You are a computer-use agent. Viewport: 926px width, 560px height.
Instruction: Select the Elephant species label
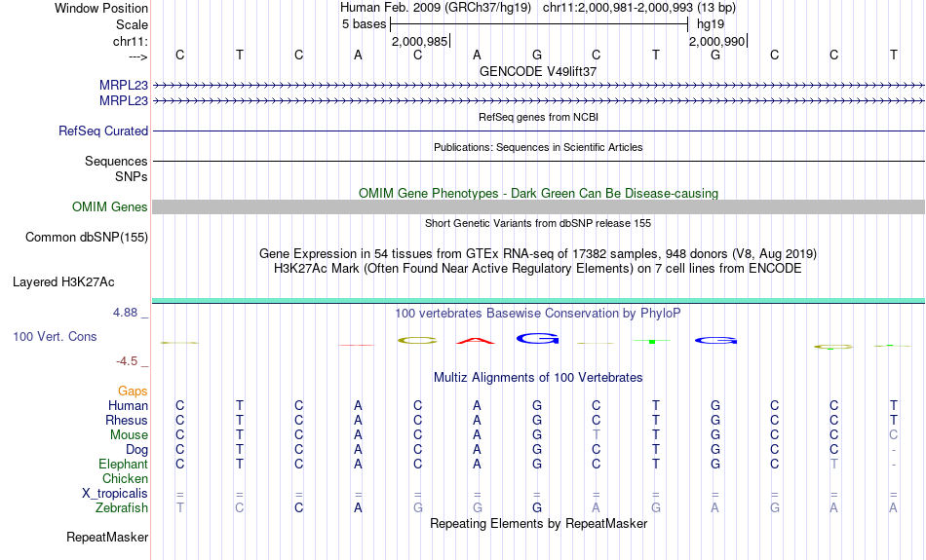coord(123,464)
